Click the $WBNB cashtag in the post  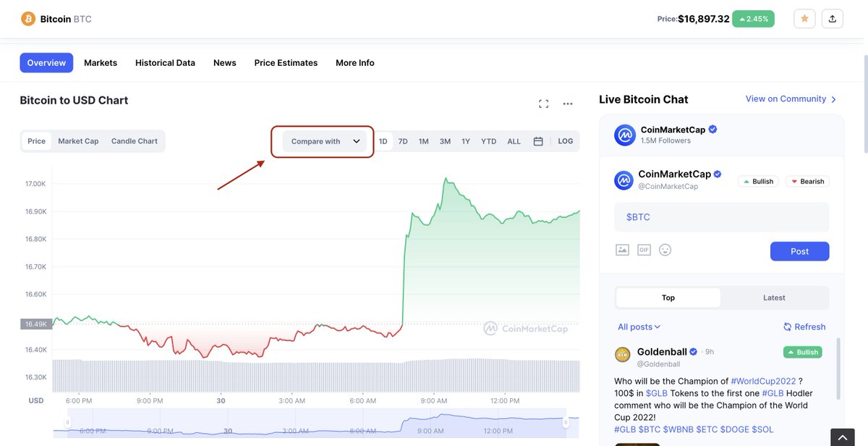(678, 429)
